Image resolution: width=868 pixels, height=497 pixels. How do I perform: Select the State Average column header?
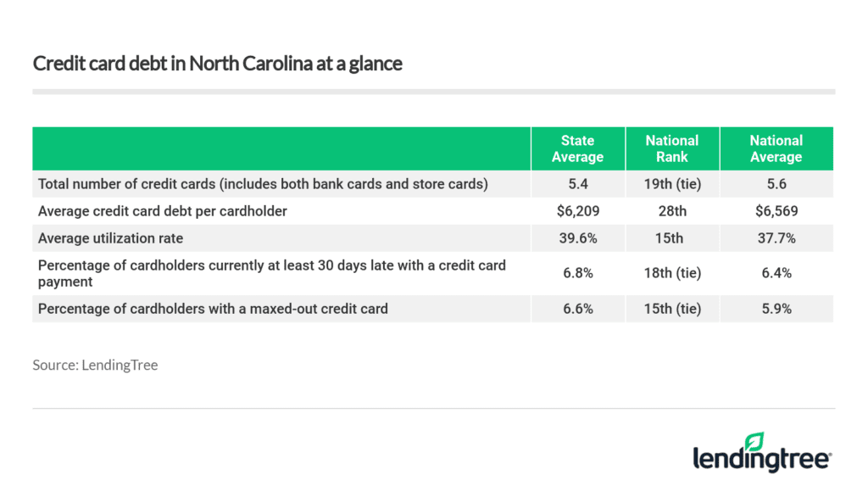577,148
